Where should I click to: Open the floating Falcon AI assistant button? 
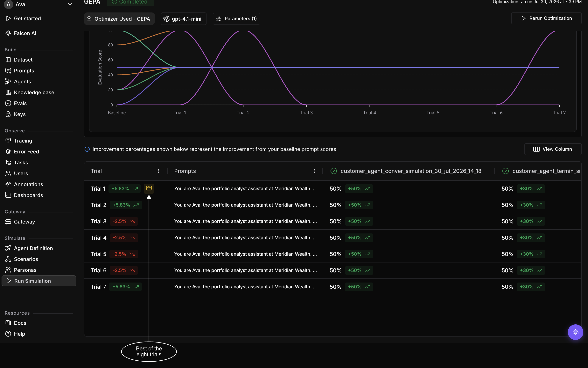coord(575,332)
